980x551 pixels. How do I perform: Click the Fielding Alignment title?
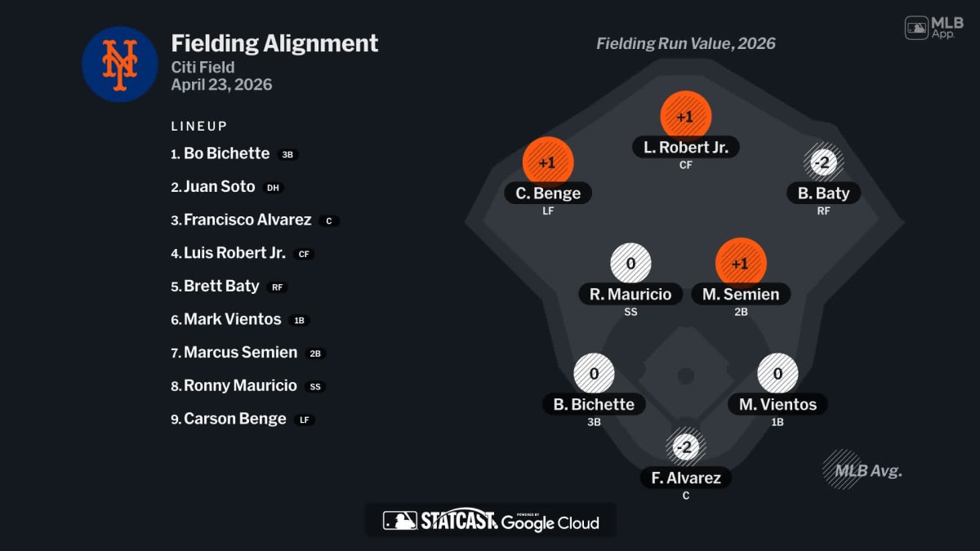[274, 43]
